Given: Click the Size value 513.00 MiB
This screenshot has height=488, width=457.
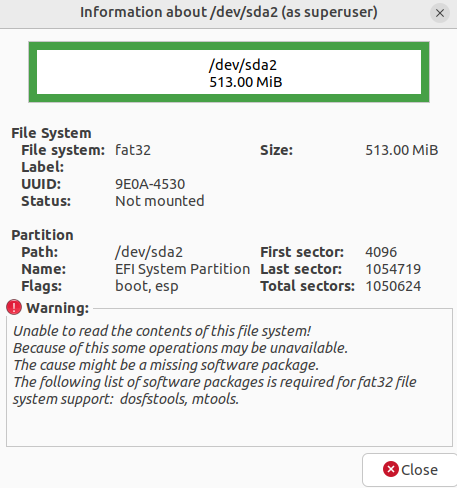Looking at the screenshot, I should point(402,150).
